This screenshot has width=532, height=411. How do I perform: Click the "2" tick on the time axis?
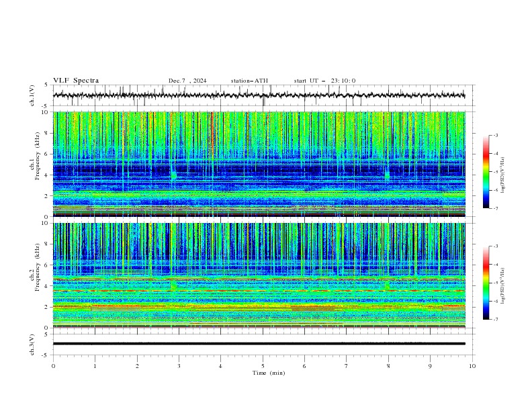pos(137,366)
